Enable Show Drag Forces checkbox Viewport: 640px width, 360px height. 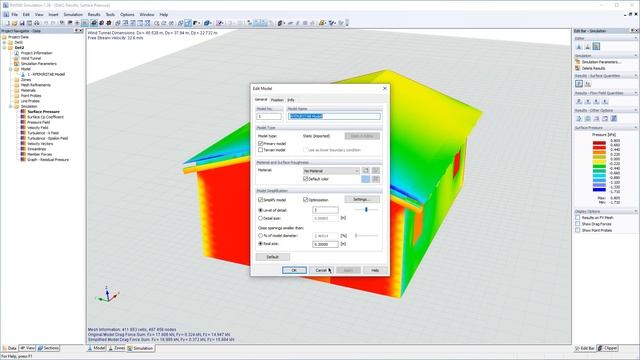(578, 224)
